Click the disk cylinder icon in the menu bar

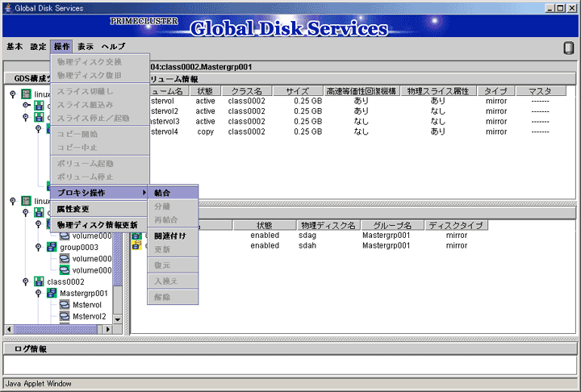pos(568,48)
